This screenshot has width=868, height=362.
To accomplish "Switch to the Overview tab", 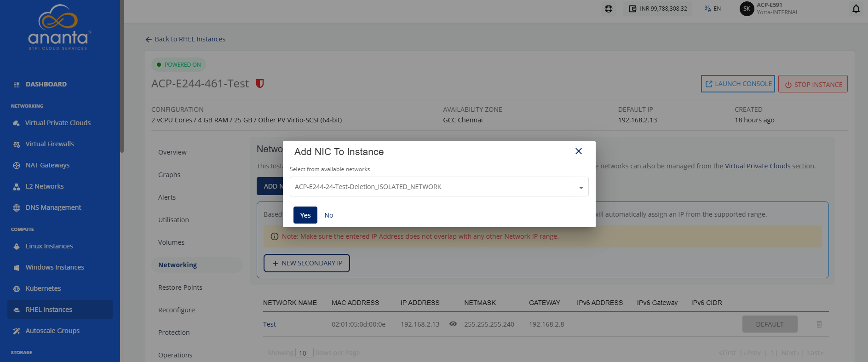I will (x=172, y=152).
